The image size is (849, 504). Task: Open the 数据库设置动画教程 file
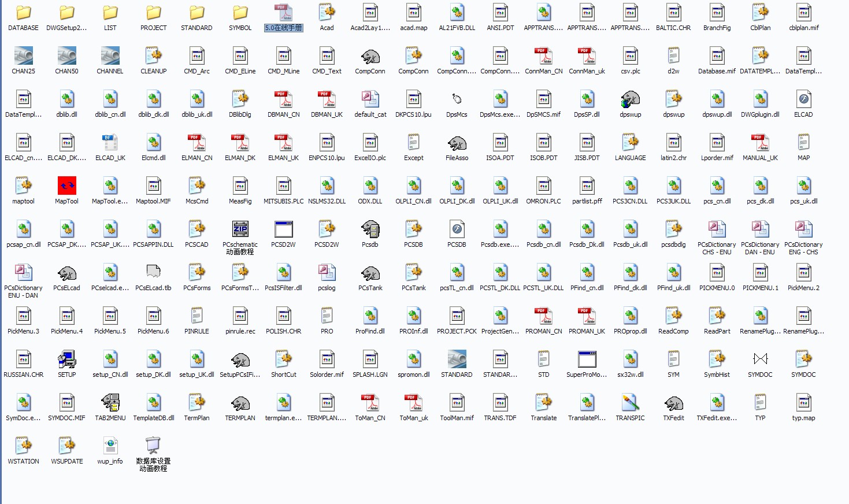[x=154, y=446]
